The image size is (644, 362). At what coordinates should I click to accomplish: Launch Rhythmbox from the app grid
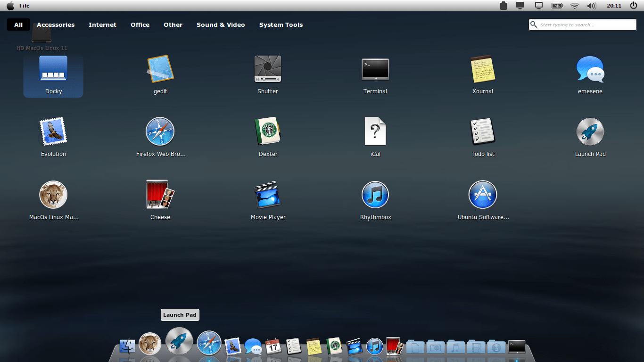[375, 201]
